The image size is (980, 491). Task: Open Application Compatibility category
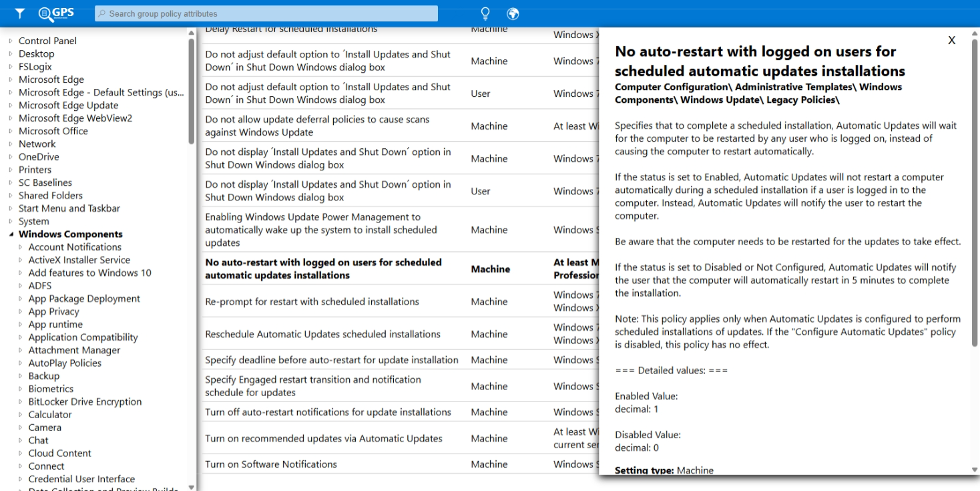83,337
